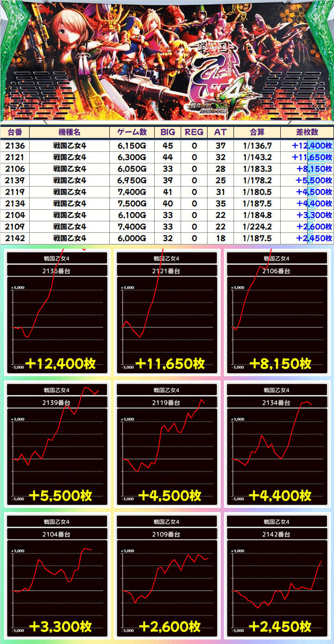Screen dimensions: 334x644
Task: Click the 2142番台 graph title bar
Action: 277,534
